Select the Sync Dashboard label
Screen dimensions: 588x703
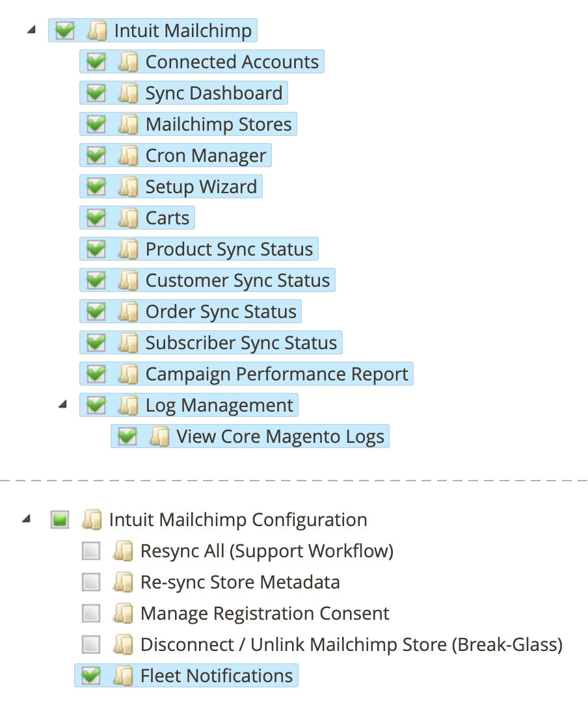[214, 93]
